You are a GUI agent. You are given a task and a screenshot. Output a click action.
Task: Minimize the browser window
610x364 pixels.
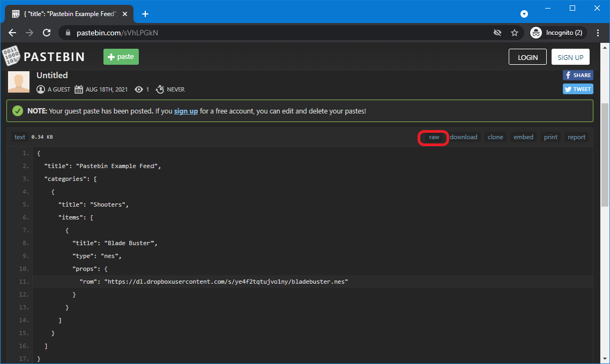[548, 8]
